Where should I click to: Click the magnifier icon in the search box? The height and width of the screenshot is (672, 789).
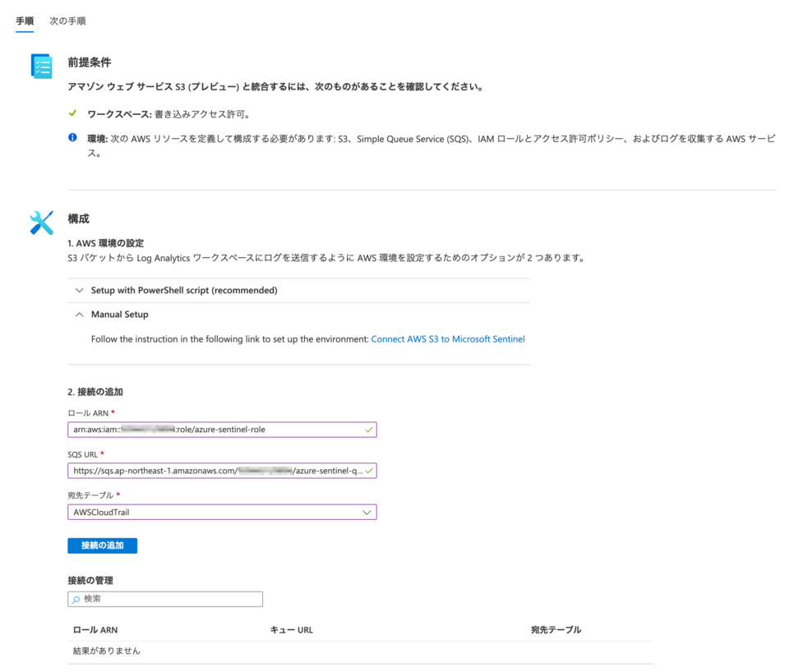coord(76,599)
